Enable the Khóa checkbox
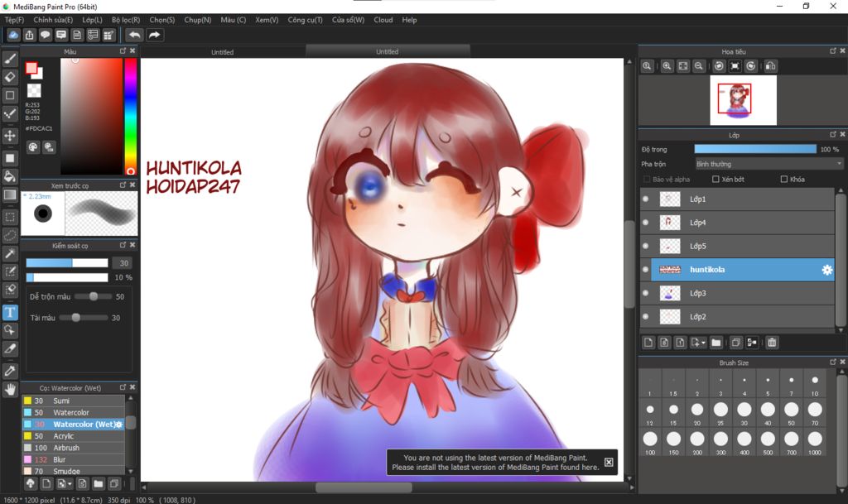Screen dimensions: 848x504 [783, 180]
